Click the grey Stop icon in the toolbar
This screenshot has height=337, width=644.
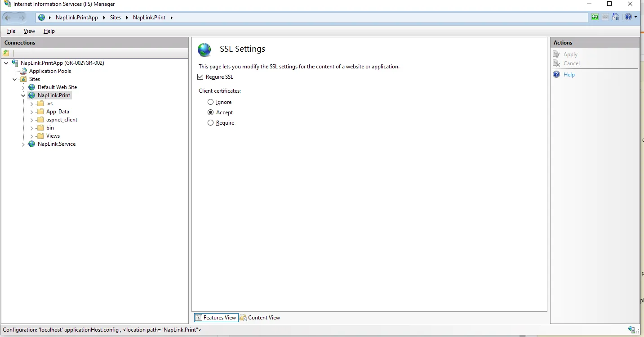click(605, 17)
